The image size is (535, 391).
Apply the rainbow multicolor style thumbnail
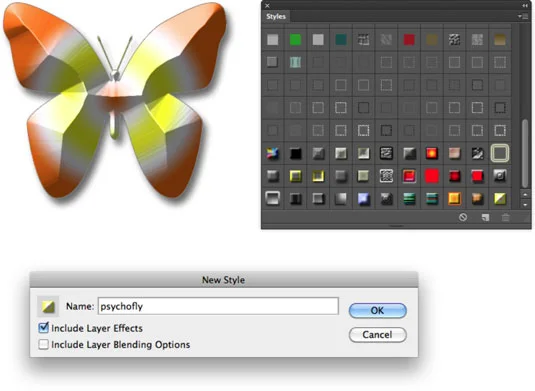[x=273, y=154]
